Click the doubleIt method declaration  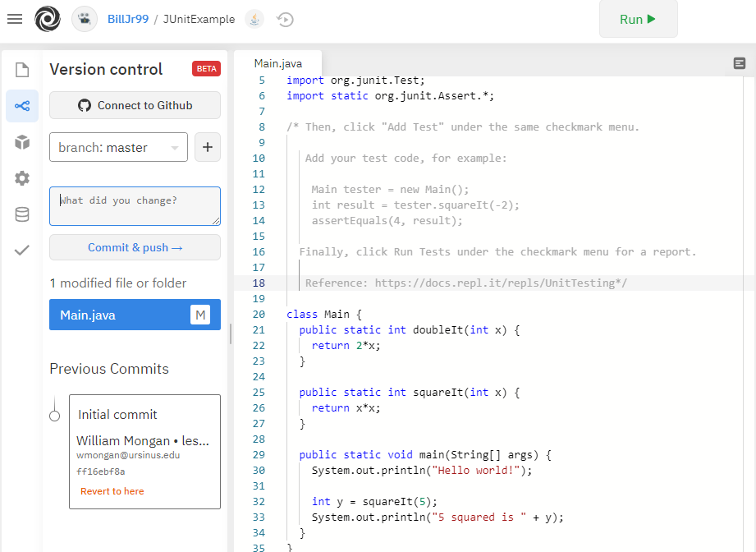(x=410, y=330)
